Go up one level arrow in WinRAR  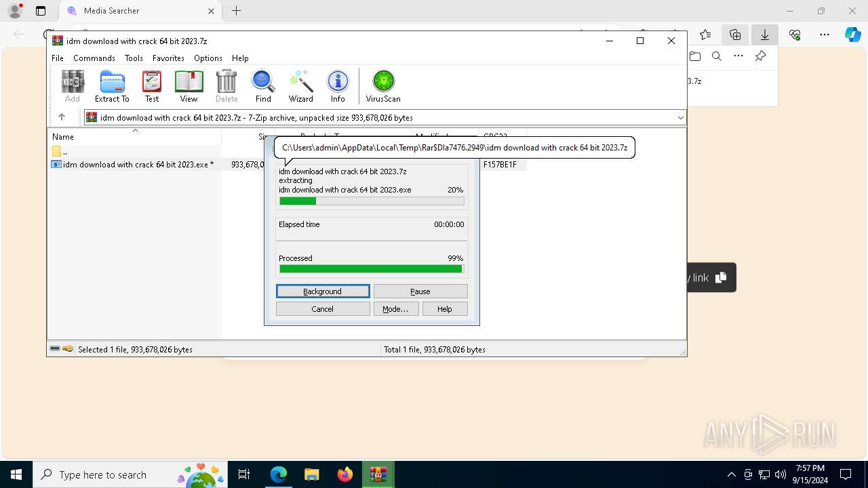coord(62,117)
